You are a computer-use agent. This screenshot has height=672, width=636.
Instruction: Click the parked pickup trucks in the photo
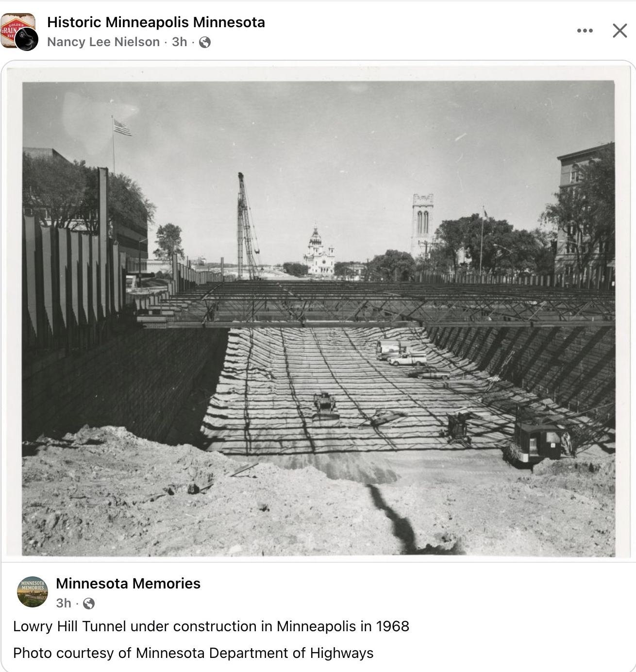401,353
